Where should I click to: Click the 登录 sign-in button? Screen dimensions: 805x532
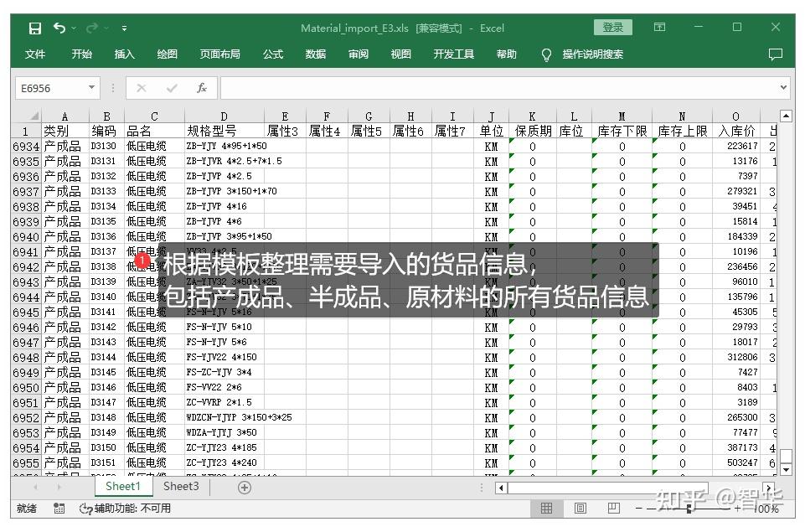(612, 28)
